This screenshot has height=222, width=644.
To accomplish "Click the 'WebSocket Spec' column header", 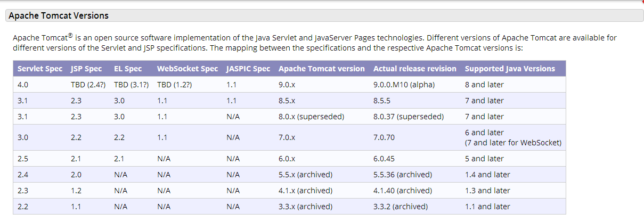I will [188, 69].
